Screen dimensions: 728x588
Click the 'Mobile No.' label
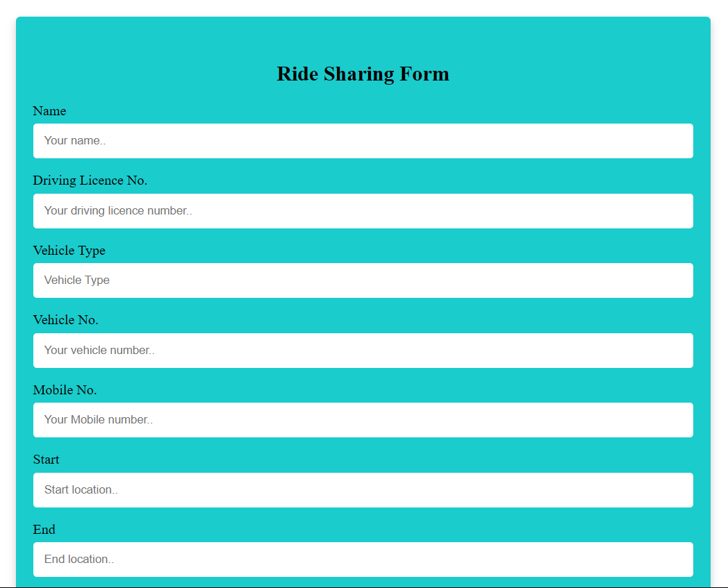point(65,390)
